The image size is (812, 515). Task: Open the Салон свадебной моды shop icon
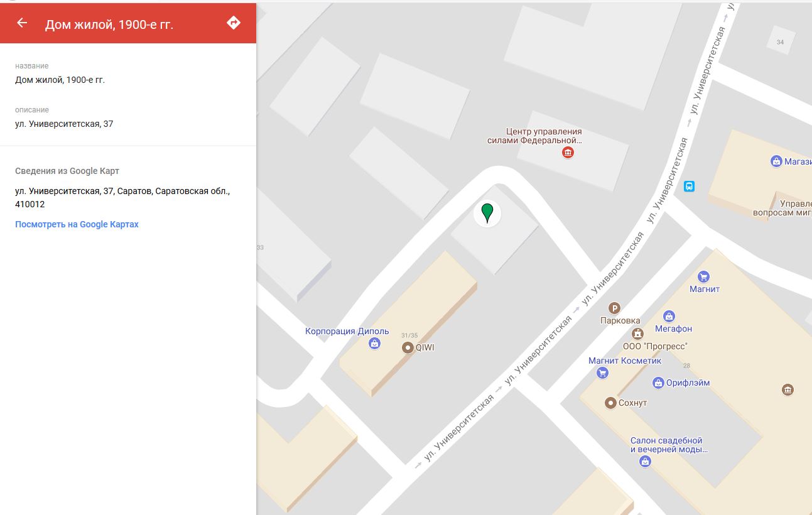pyautogui.click(x=645, y=462)
